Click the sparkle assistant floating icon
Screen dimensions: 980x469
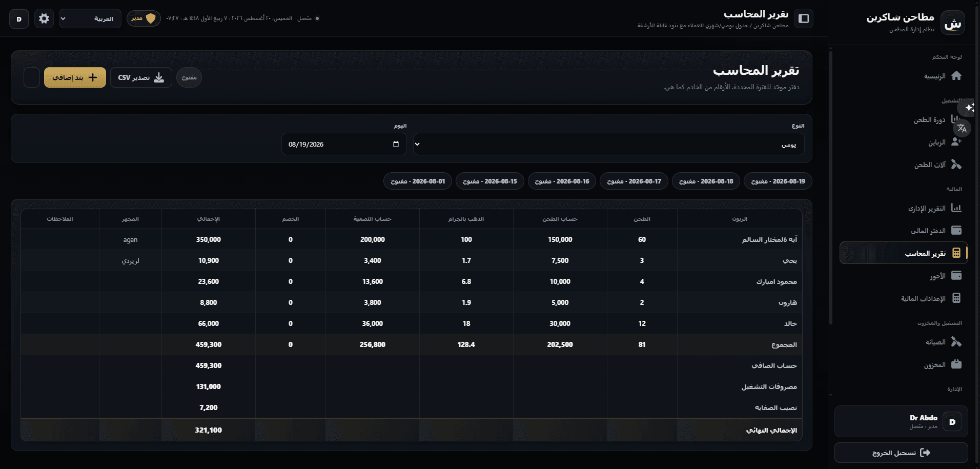pos(969,108)
